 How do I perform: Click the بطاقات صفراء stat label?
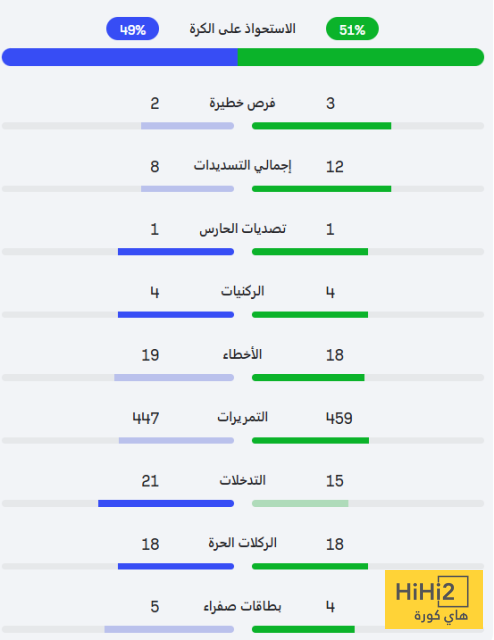[x=243, y=606]
